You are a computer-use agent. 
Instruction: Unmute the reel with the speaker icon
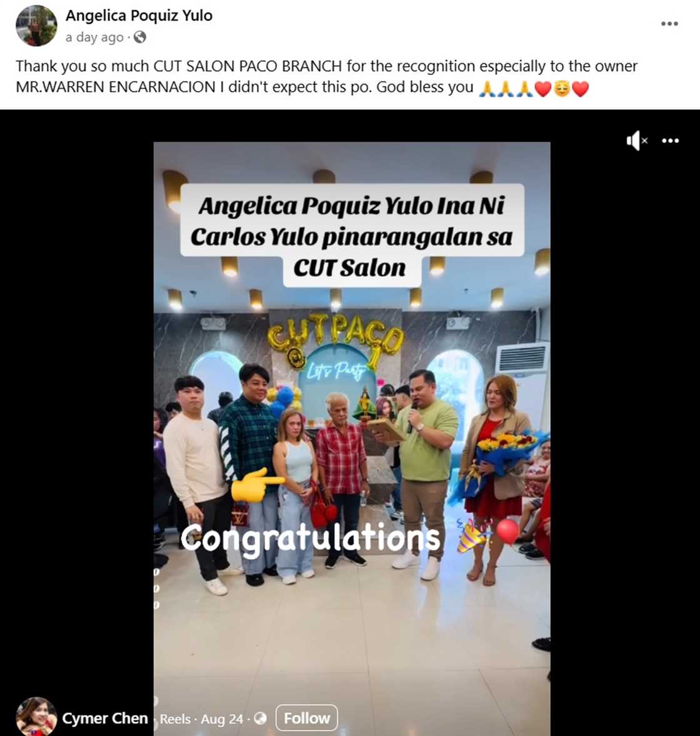point(637,141)
